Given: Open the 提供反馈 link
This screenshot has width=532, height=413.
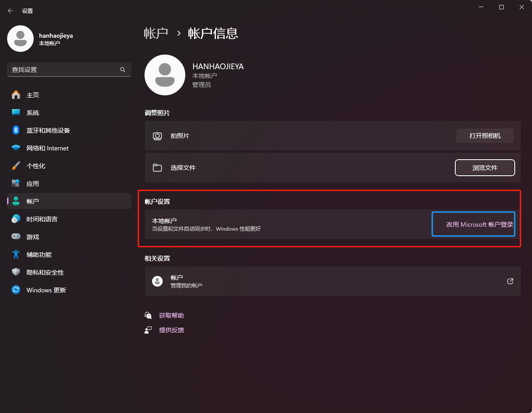Looking at the screenshot, I should click(172, 330).
